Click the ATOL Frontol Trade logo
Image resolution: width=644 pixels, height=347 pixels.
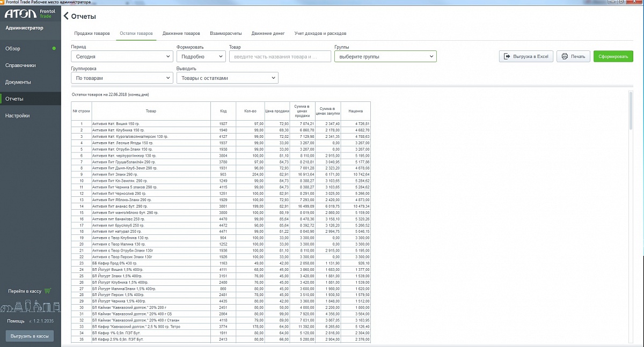click(30, 14)
